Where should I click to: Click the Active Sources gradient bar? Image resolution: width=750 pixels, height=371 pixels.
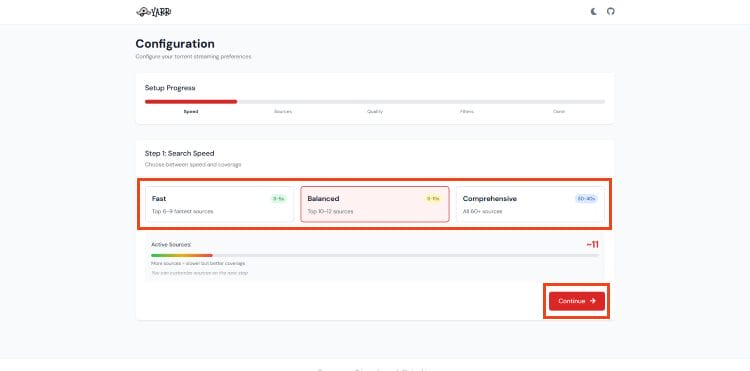click(375, 255)
